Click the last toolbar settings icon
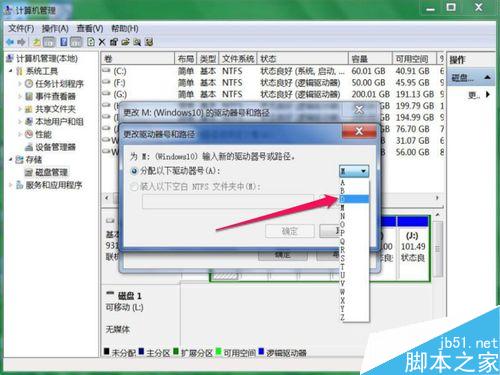 point(149,42)
